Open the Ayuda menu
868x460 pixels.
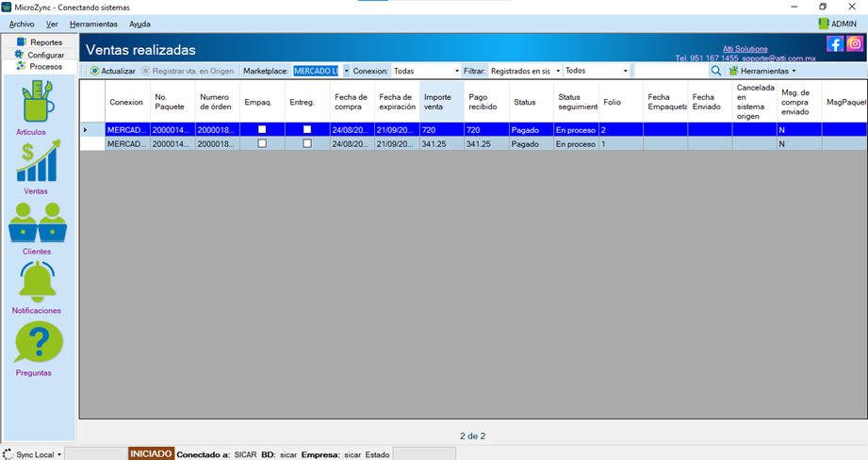[140, 25]
